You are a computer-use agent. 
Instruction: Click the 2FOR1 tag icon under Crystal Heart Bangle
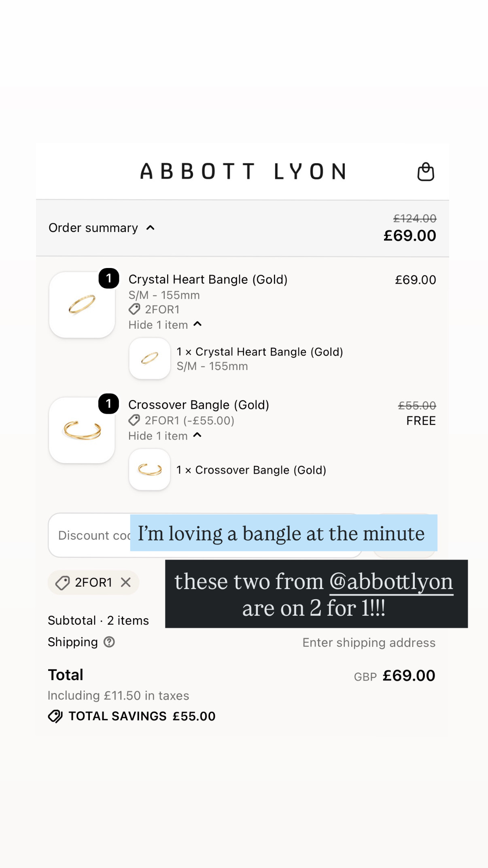click(134, 309)
